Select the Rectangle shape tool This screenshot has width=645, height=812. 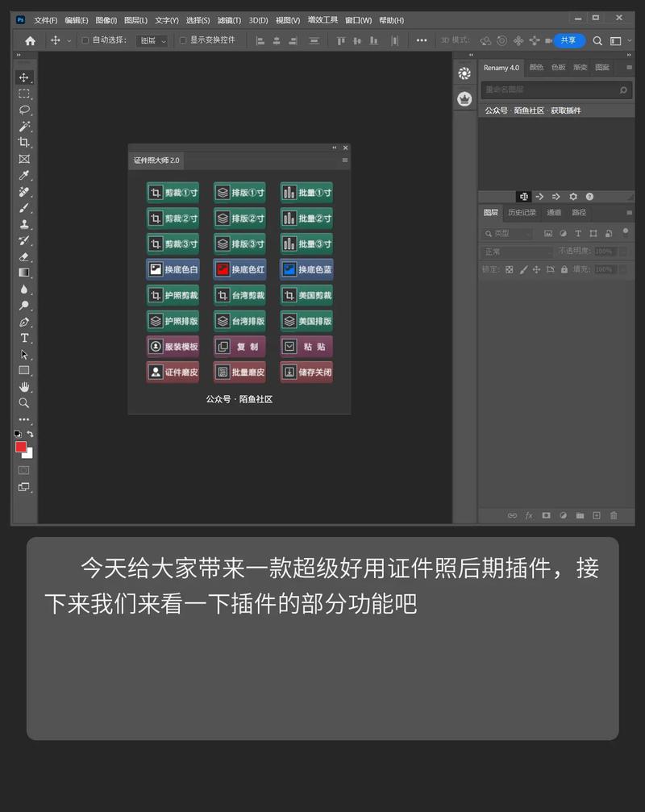(x=24, y=371)
